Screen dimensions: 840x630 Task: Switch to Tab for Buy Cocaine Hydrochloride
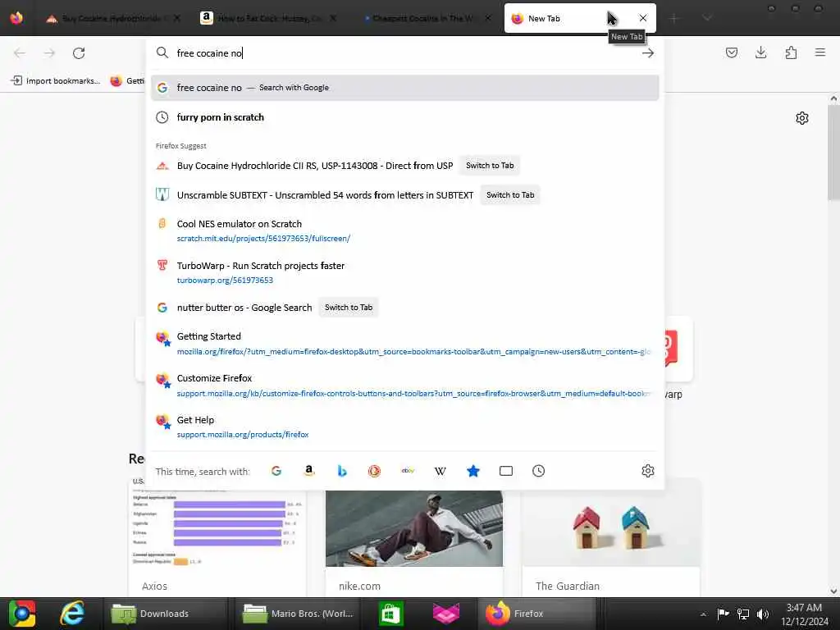490,166
